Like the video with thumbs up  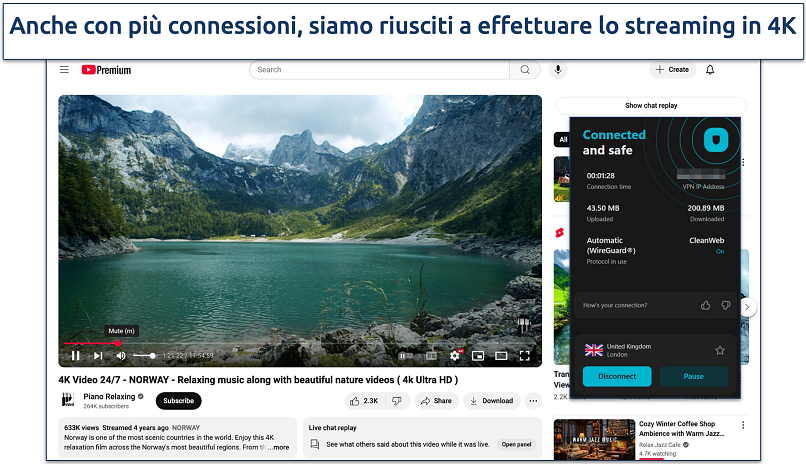[x=361, y=401]
